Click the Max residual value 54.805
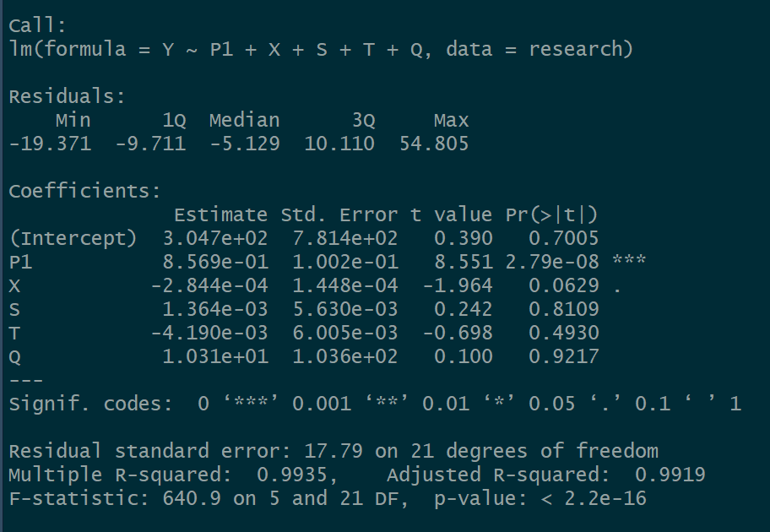 [x=434, y=144]
